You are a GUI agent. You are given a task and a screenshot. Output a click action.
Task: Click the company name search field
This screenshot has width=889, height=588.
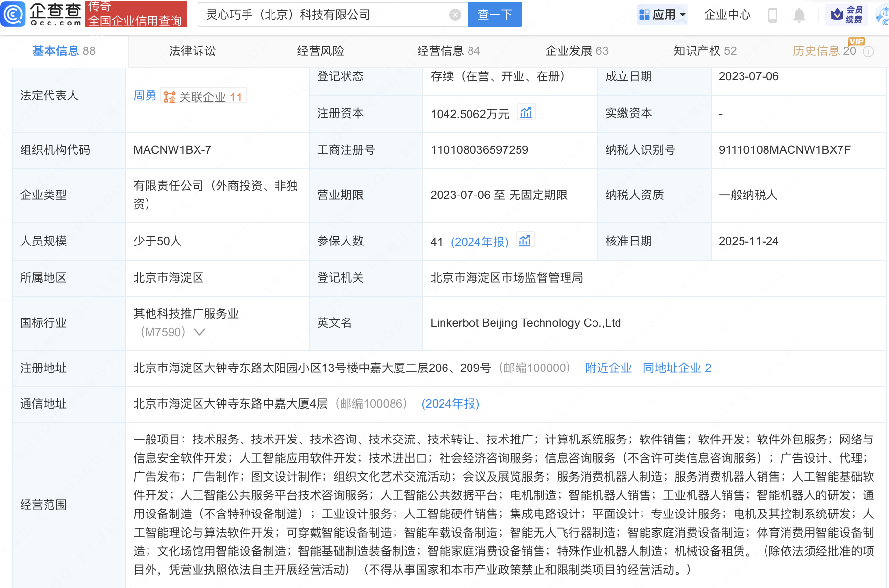click(x=323, y=15)
